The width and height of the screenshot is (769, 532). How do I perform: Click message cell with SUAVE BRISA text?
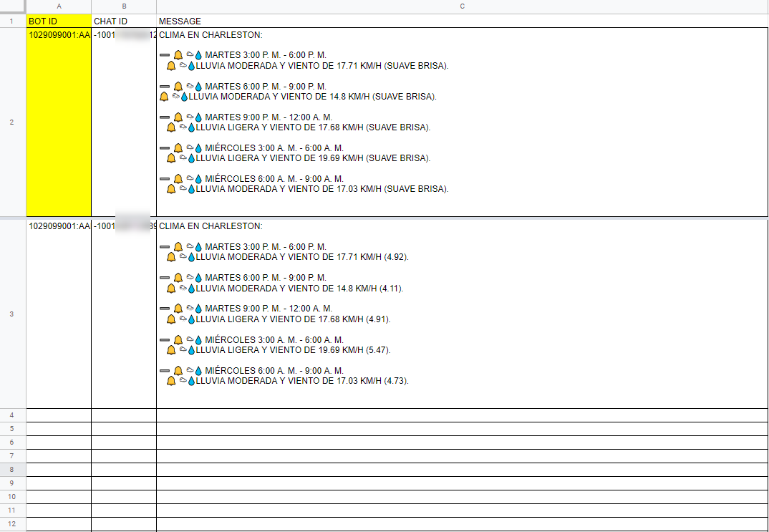[x=463, y=122]
